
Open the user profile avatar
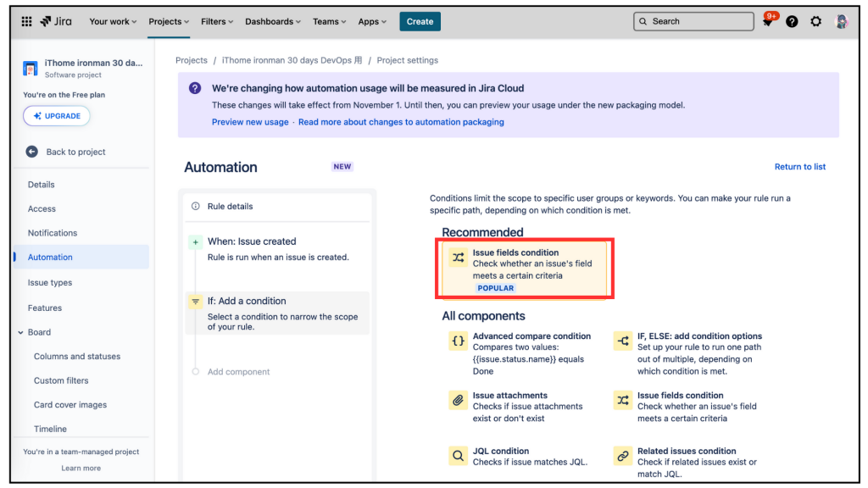(x=842, y=21)
